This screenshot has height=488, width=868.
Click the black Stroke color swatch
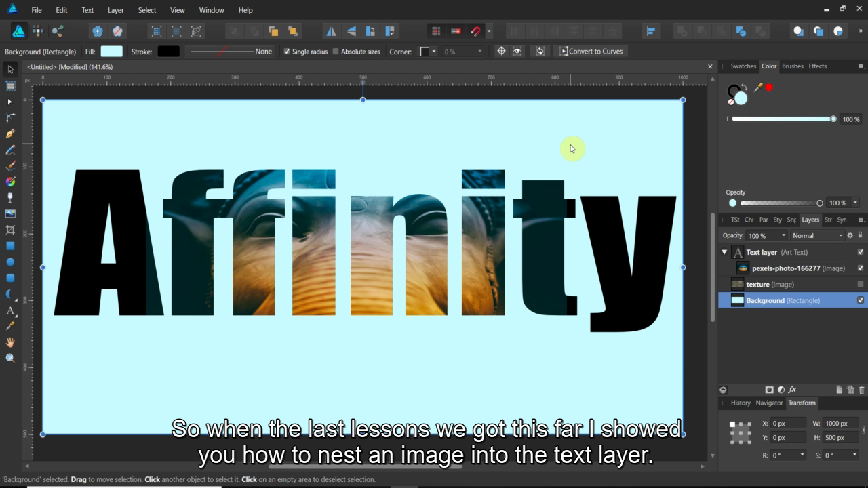tap(169, 52)
